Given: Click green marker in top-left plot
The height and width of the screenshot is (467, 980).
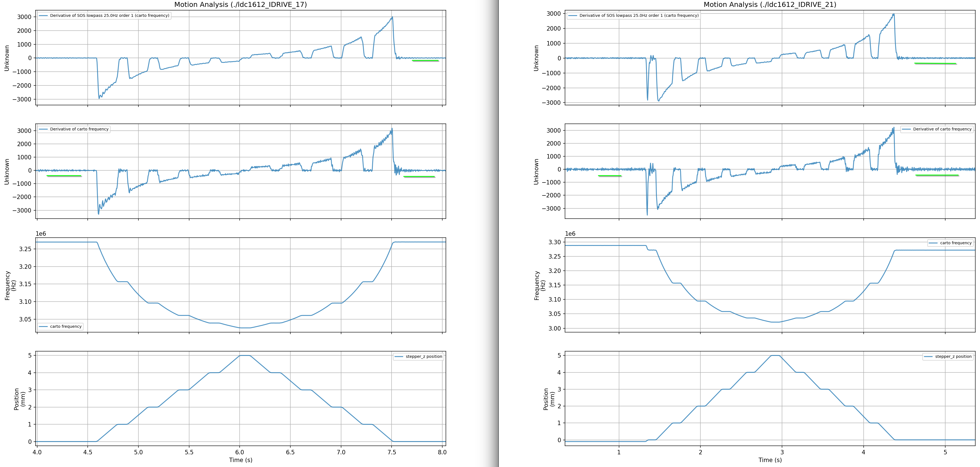Looking at the screenshot, I should (x=425, y=61).
